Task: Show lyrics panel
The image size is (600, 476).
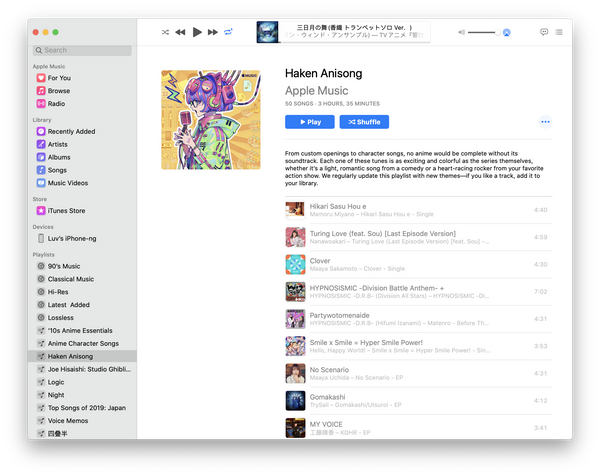Action: coord(544,32)
